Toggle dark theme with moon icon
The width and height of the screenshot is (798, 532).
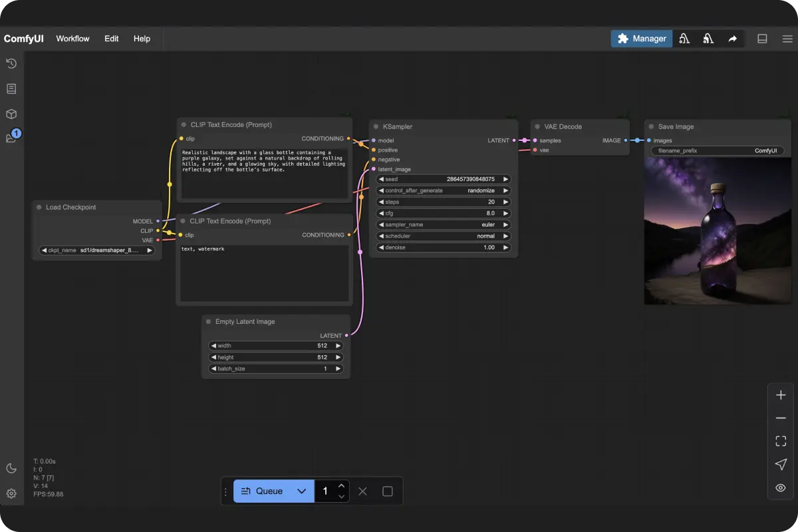pos(11,468)
